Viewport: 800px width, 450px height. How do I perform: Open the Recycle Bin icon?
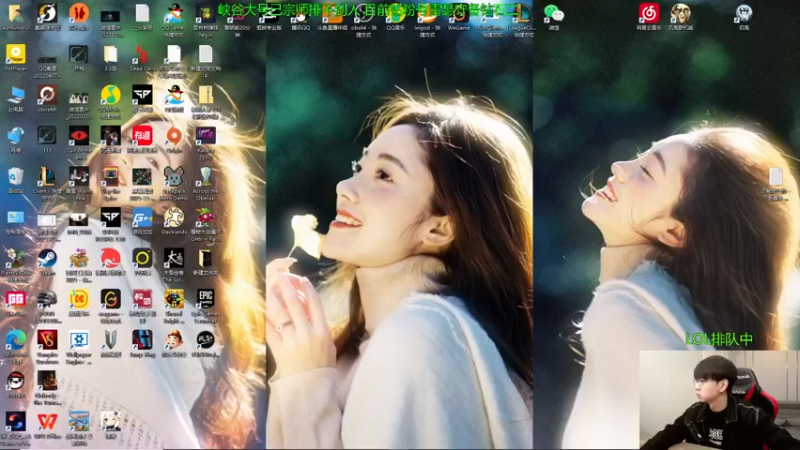(15, 177)
